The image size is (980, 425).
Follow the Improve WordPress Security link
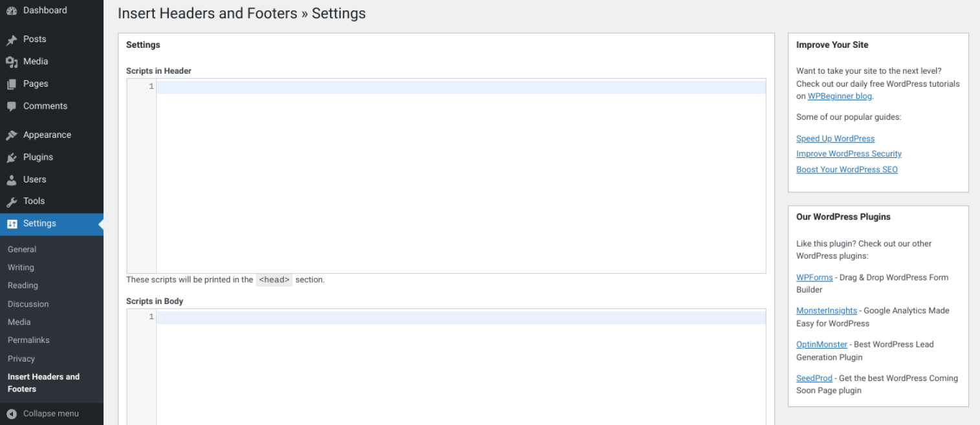849,154
